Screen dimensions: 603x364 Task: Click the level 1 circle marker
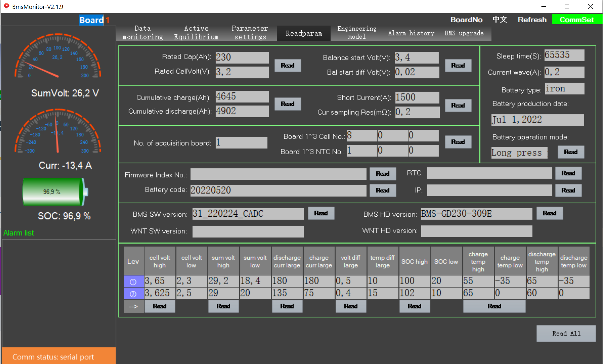(x=133, y=281)
